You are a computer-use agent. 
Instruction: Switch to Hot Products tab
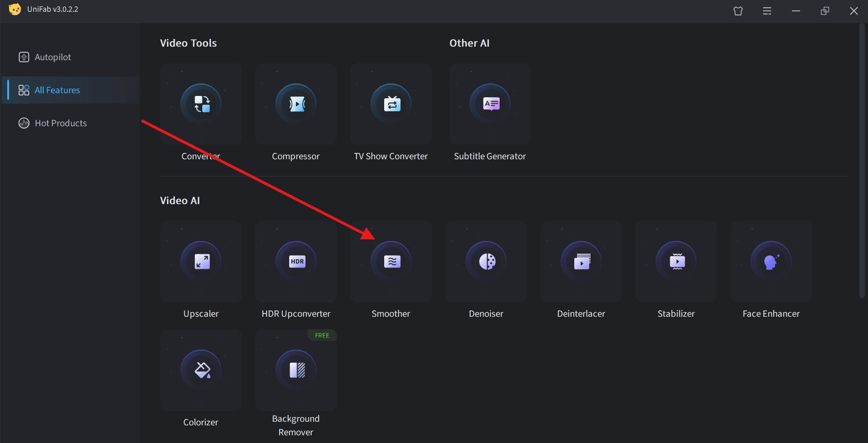pos(71,123)
